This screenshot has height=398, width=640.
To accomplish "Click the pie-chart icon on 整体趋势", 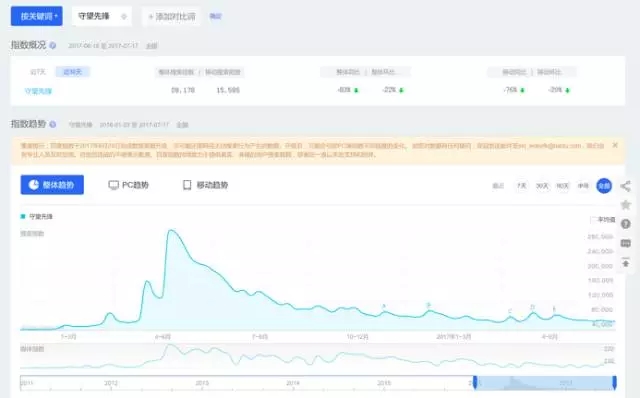I will [33, 185].
